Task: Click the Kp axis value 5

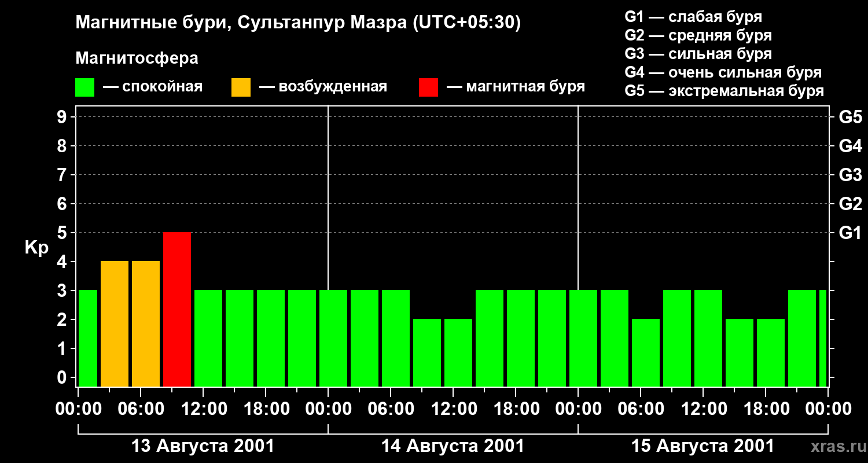Action: pos(63,233)
